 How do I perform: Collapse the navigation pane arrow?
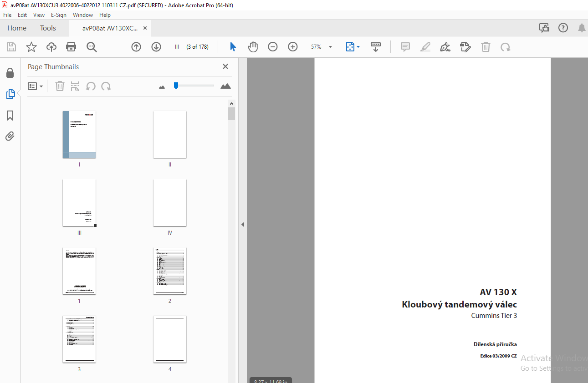point(243,224)
